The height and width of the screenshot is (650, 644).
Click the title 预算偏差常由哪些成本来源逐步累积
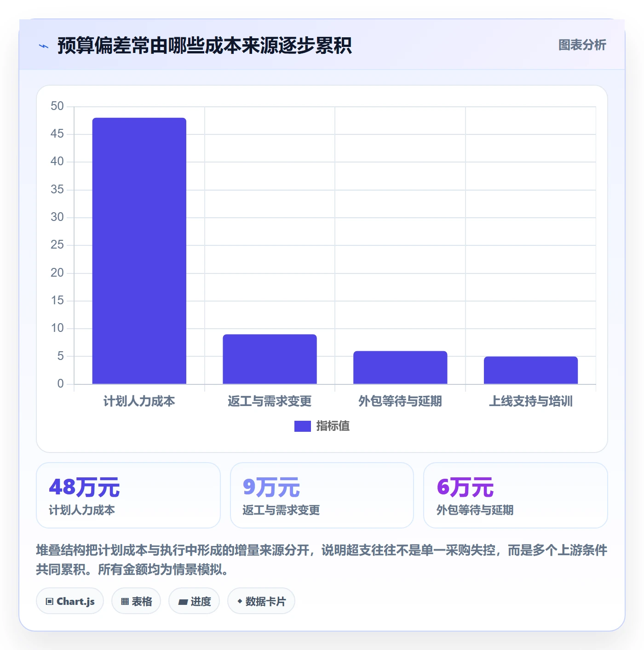click(204, 46)
